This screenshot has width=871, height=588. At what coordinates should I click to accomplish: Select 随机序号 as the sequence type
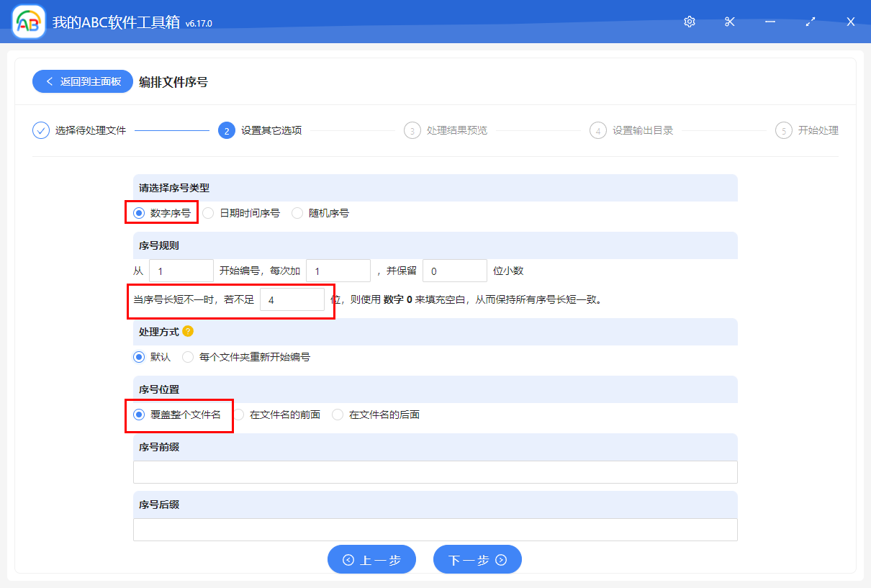tap(297, 212)
